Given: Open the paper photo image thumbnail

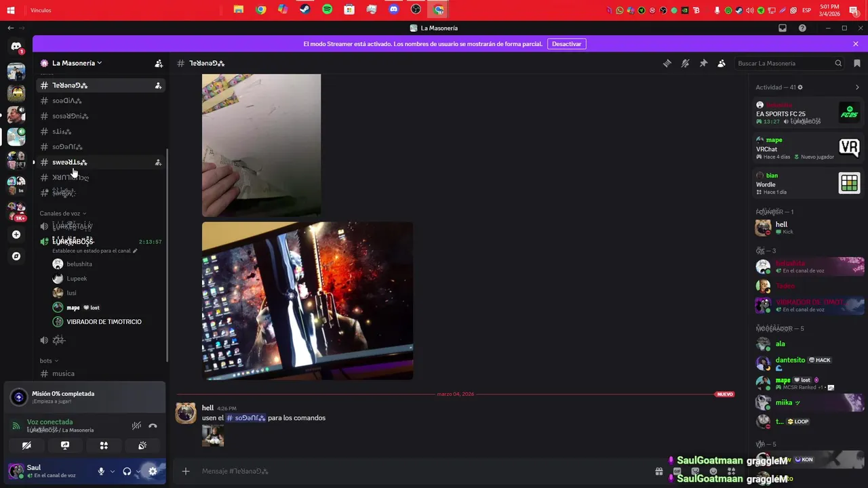Looking at the screenshot, I should (x=261, y=145).
